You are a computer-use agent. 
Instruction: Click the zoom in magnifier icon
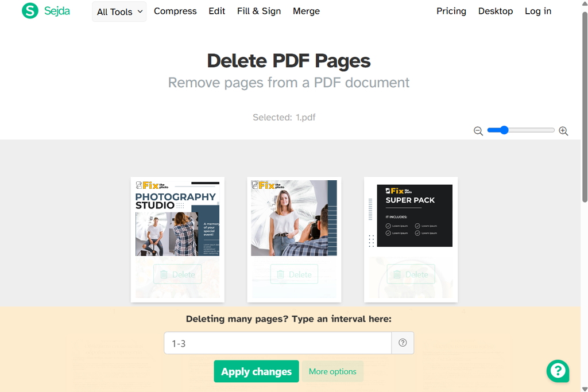point(563,131)
